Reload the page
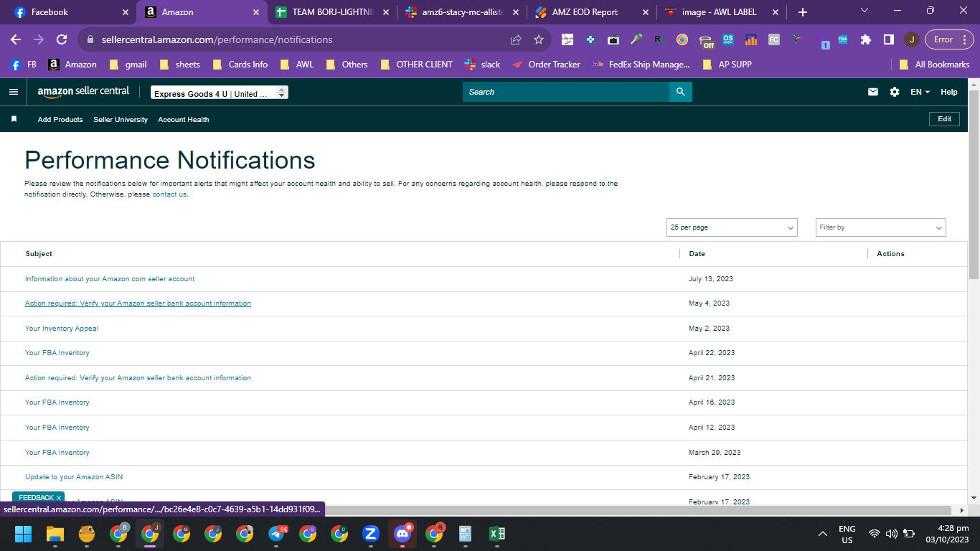This screenshot has width=980, height=551. tap(62, 39)
